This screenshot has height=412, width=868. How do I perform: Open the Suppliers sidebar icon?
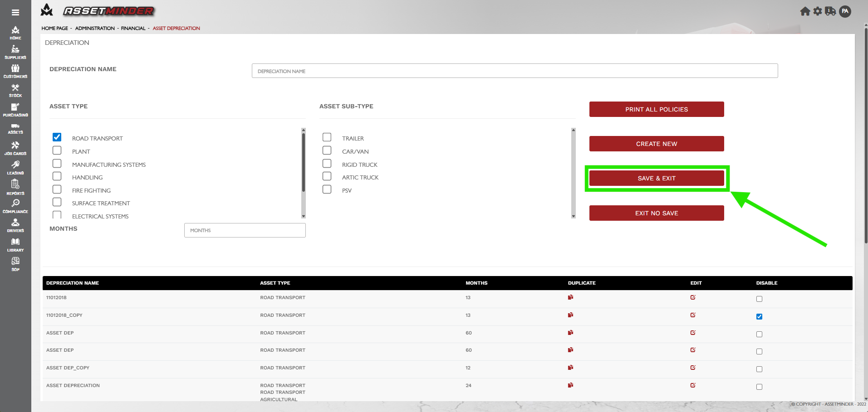click(x=15, y=52)
